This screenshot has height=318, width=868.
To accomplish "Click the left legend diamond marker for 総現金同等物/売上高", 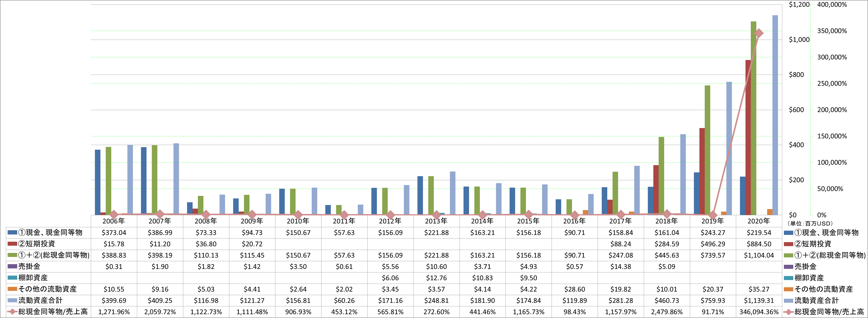I will pos(13,312).
